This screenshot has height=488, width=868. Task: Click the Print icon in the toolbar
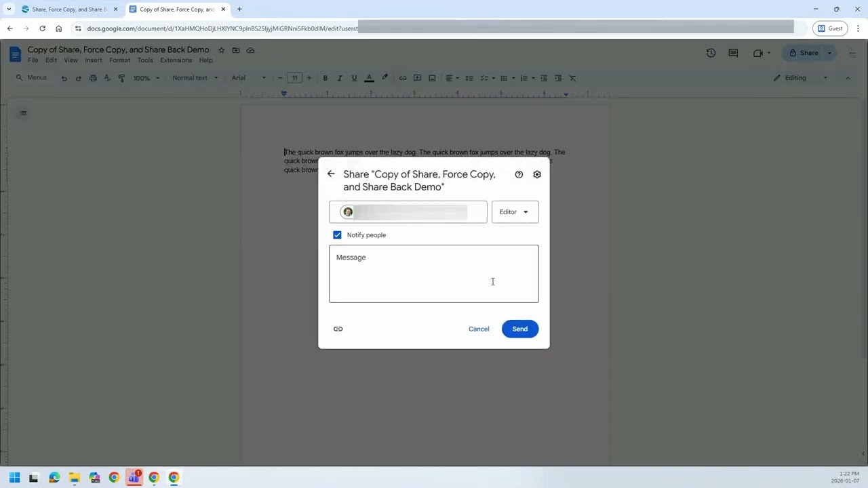(93, 78)
